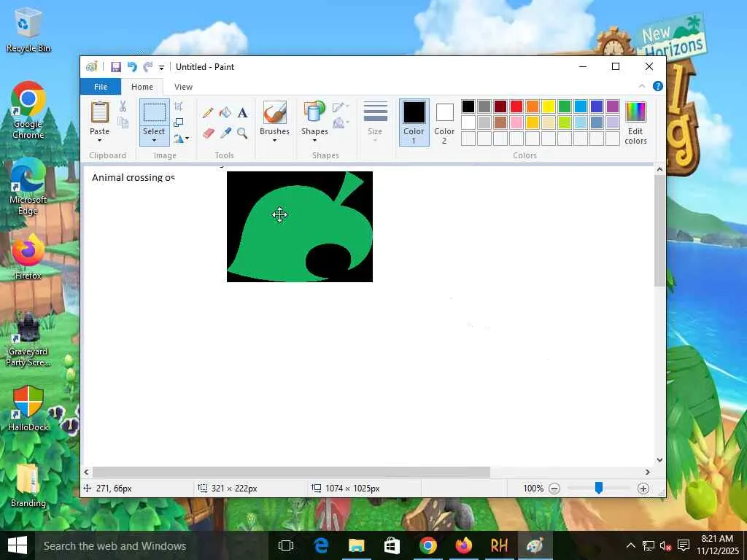Image resolution: width=747 pixels, height=560 pixels.
Task: Click the rectangular Select tool button
Action: pyautogui.click(x=155, y=113)
